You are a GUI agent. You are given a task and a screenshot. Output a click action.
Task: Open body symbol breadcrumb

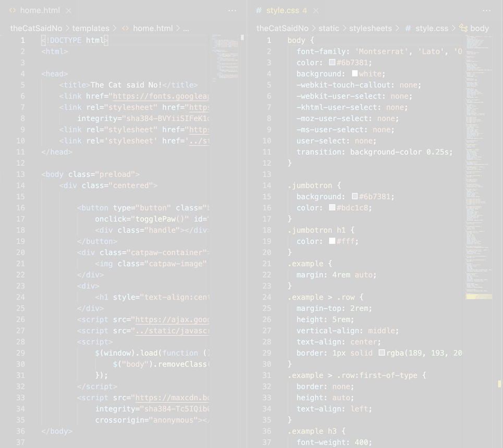pyautogui.click(x=479, y=28)
